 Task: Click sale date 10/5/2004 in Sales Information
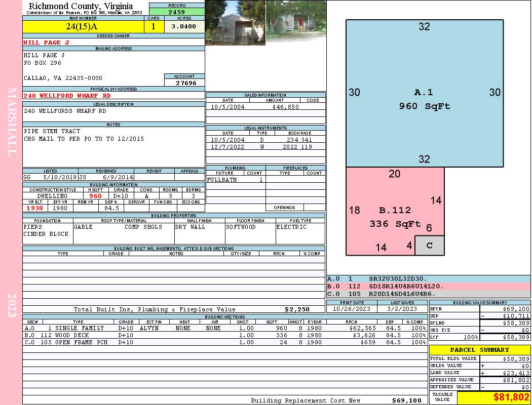(227, 107)
